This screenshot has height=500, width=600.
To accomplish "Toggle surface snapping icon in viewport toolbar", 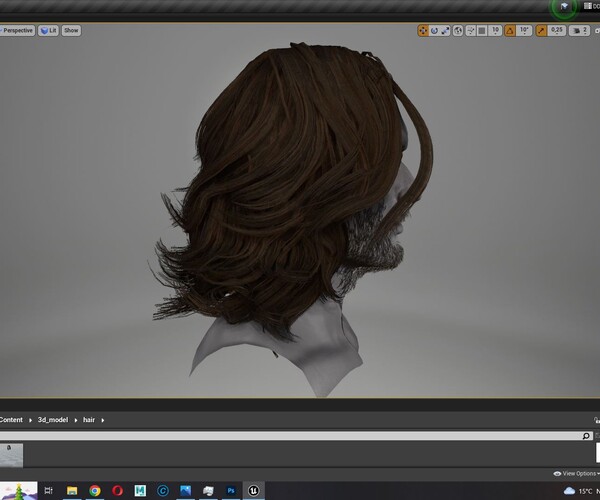I will point(471,31).
